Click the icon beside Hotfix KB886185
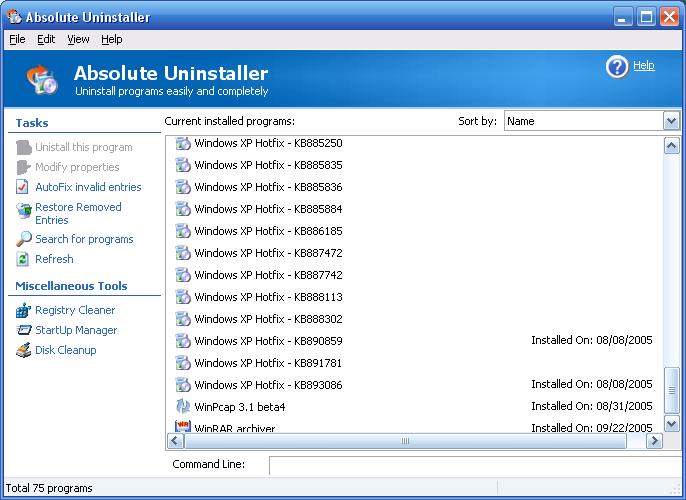This screenshot has width=686, height=500. [x=183, y=231]
